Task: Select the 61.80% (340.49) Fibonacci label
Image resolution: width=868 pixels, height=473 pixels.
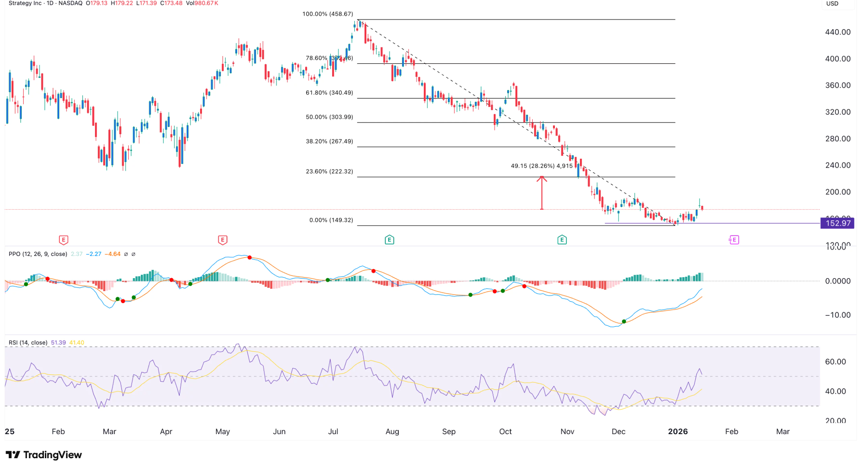Action: point(329,93)
